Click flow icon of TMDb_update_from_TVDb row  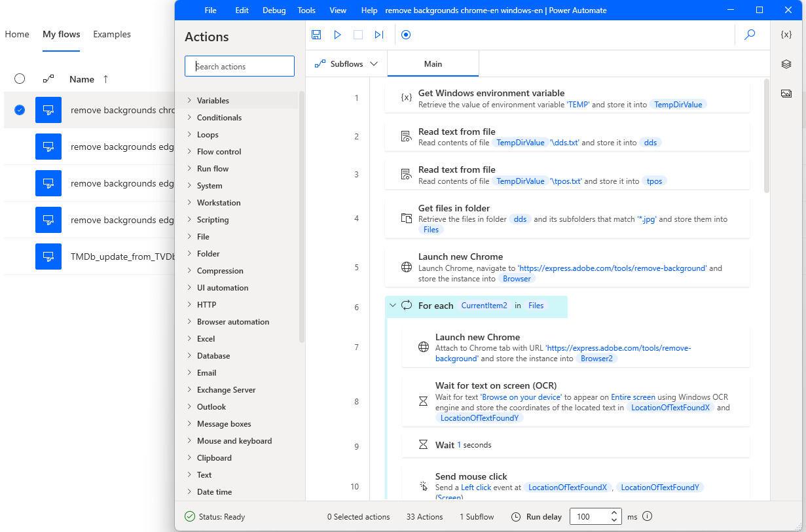[x=48, y=257]
